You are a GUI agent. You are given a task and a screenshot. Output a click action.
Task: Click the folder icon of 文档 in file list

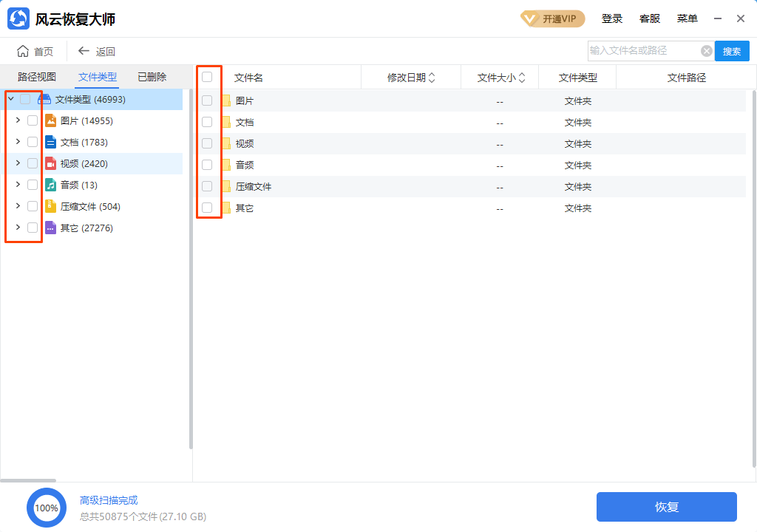click(x=226, y=122)
